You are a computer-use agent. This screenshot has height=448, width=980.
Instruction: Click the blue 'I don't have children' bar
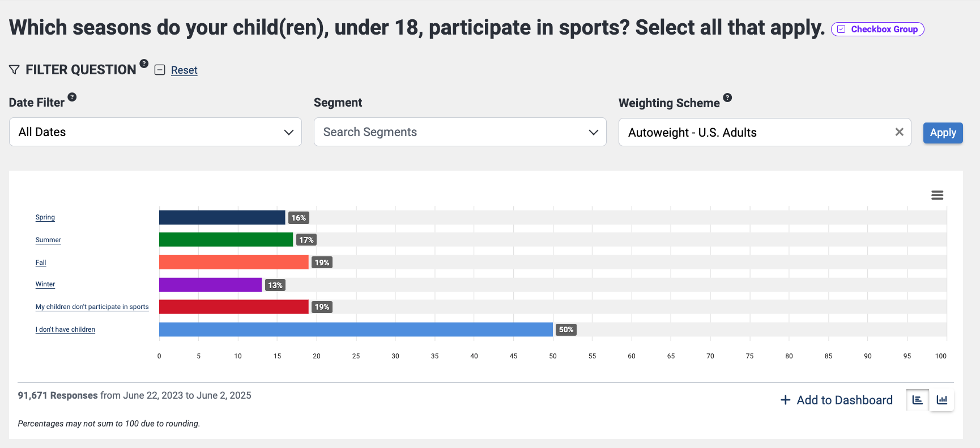pyautogui.click(x=356, y=329)
